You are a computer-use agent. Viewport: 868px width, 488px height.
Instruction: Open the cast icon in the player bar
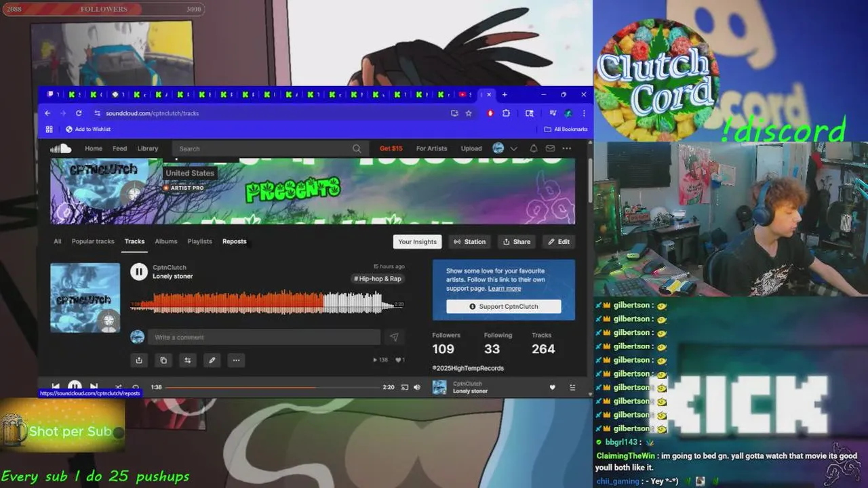(x=405, y=387)
